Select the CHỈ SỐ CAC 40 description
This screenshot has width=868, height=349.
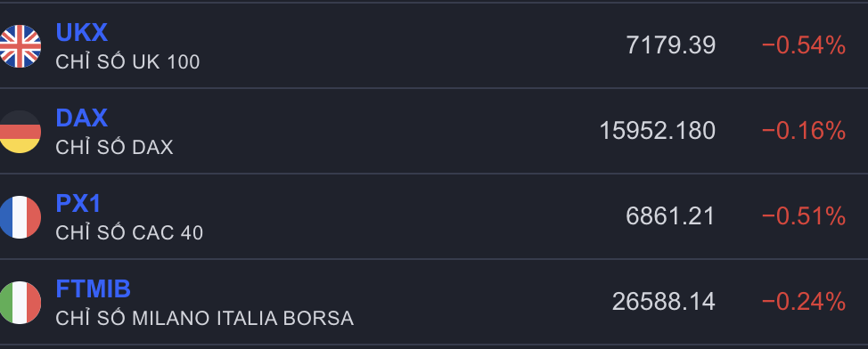click(x=129, y=232)
